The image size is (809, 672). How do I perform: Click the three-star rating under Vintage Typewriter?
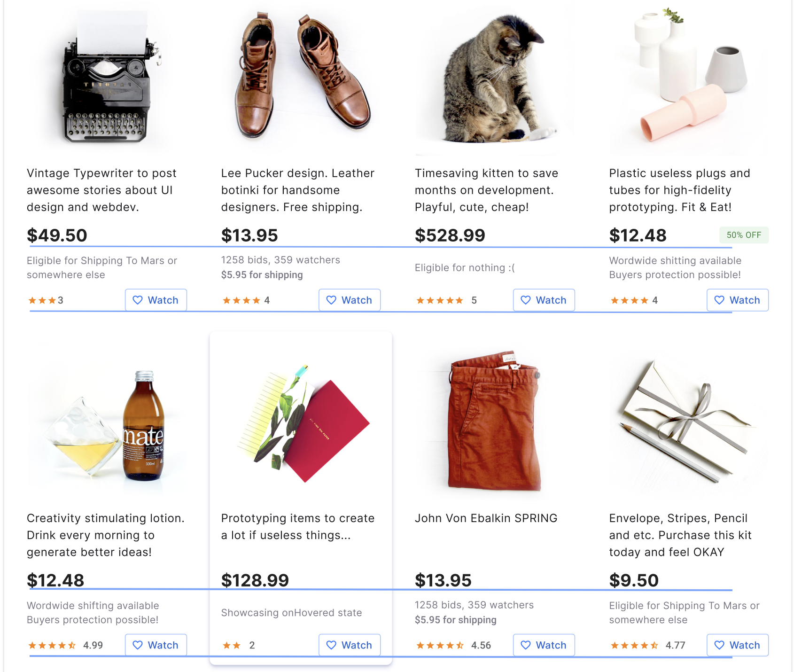pyautogui.click(x=42, y=301)
